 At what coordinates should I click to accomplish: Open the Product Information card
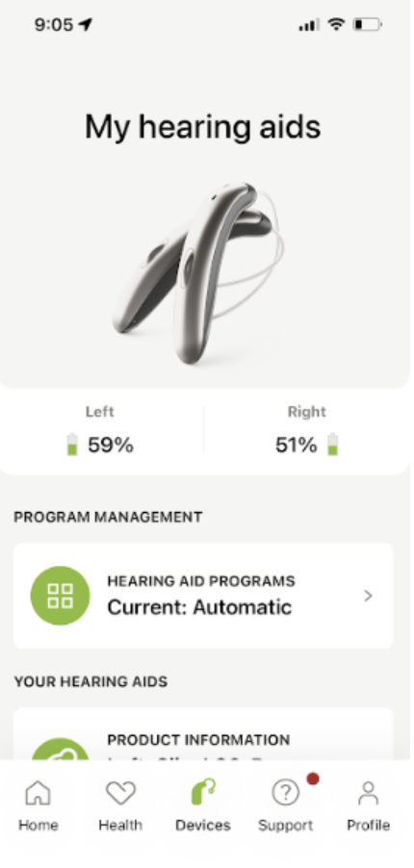click(203, 734)
